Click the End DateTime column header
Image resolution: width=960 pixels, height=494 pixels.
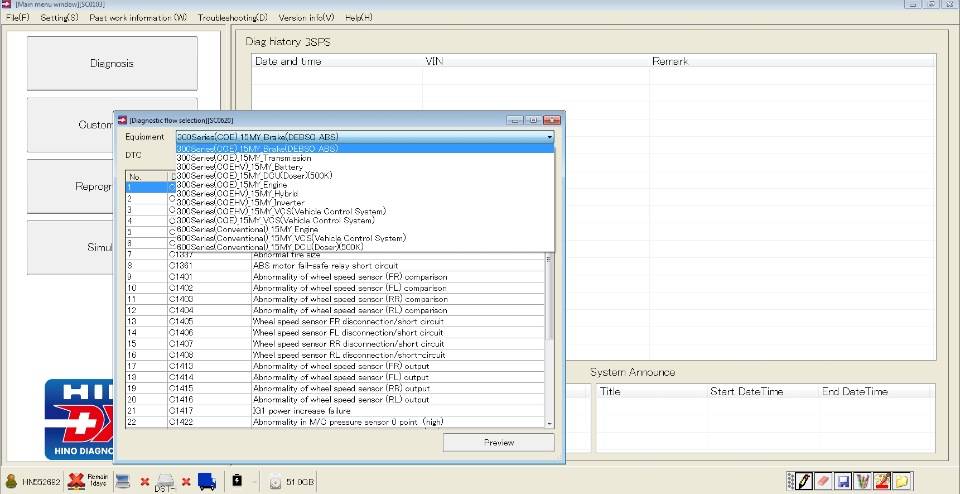pos(876,391)
